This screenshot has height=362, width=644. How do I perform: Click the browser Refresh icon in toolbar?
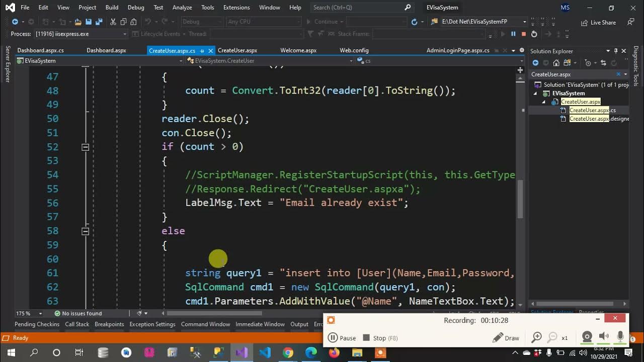click(414, 22)
